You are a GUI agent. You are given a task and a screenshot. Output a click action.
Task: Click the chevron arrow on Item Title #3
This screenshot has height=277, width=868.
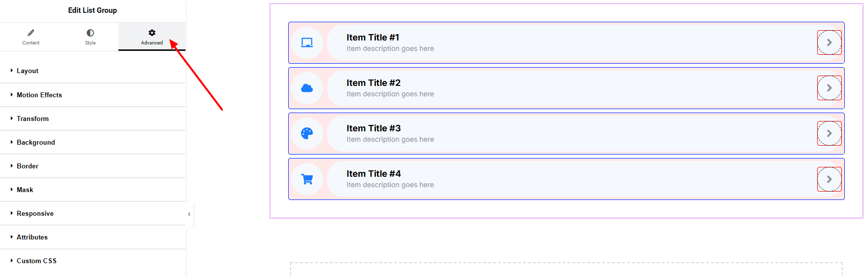829,133
